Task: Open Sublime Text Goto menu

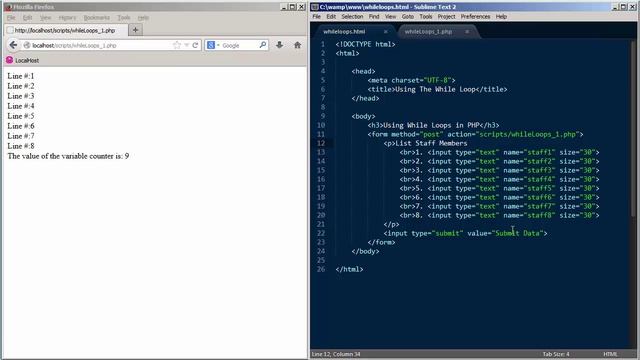Action: coord(408,17)
